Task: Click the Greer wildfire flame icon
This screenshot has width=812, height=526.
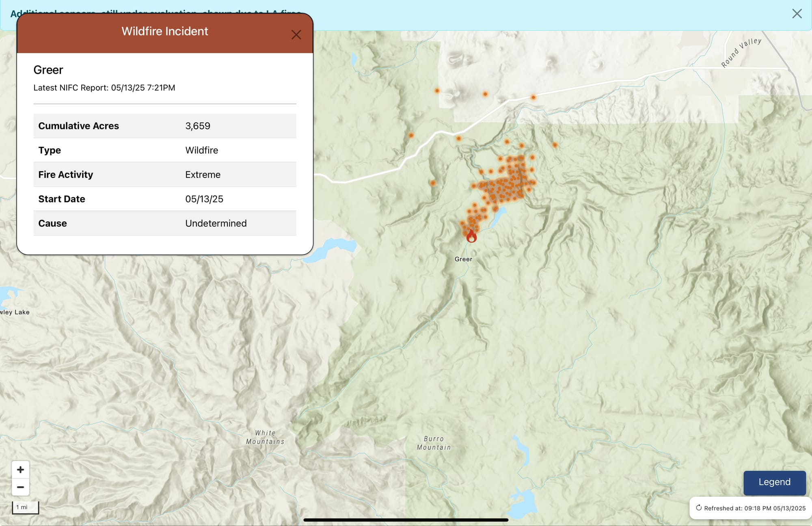Action: [x=471, y=236]
